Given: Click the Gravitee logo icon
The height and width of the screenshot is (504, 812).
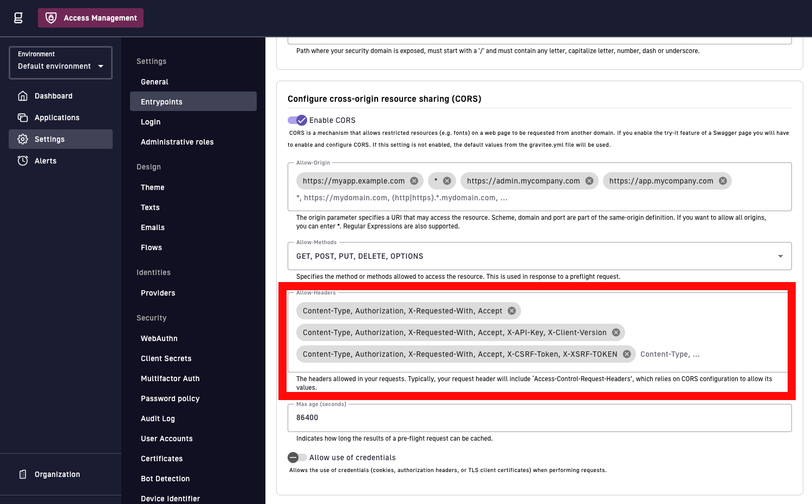Looking at the screenshot, I should (18, 18).
